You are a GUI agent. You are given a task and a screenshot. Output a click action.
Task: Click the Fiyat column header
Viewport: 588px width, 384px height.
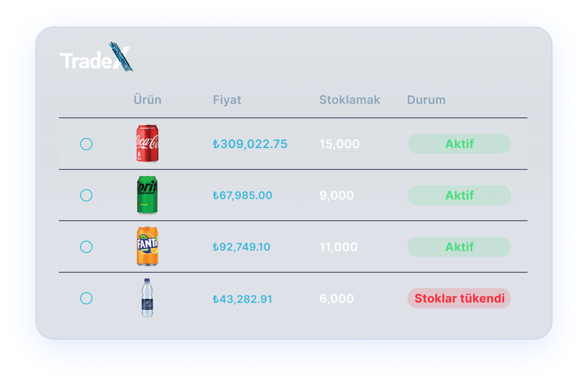click(227, 100)
